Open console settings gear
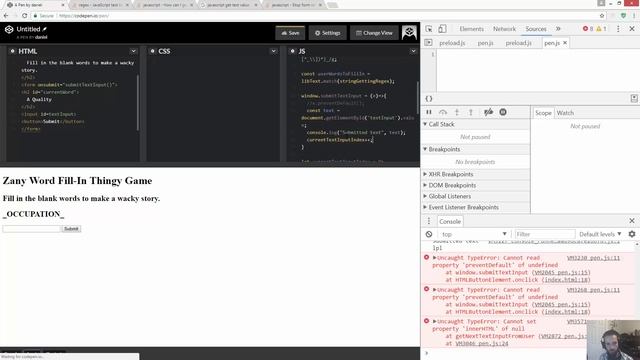The width and height of the screenshot is (640, 360). pyautogui.click(x=632, y=234)
